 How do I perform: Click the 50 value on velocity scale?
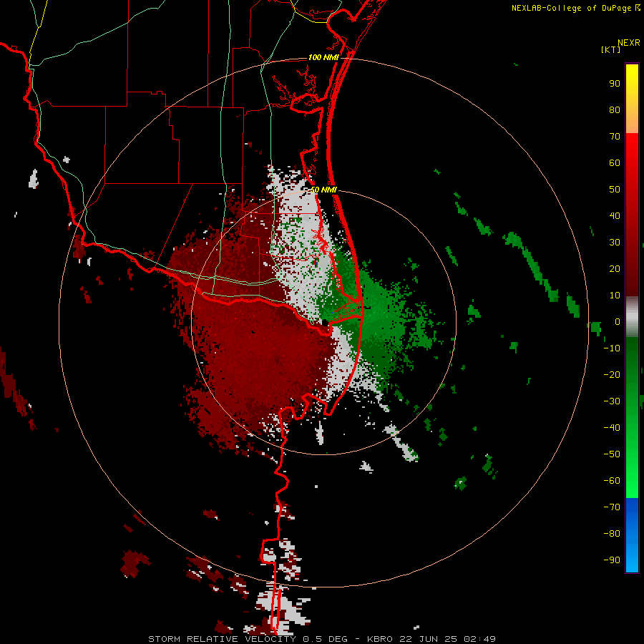click(615, 190)
